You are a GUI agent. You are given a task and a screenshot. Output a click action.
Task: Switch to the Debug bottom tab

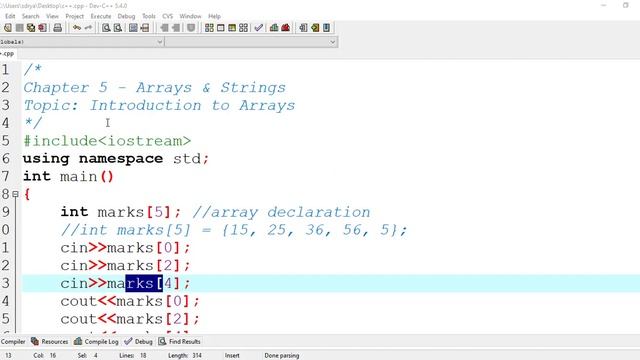tap(139, 342)
